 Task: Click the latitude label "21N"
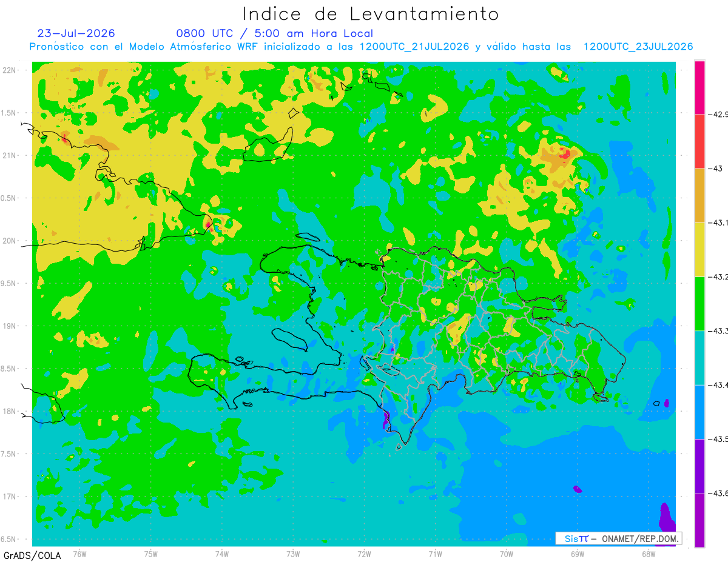pos(10,155)
